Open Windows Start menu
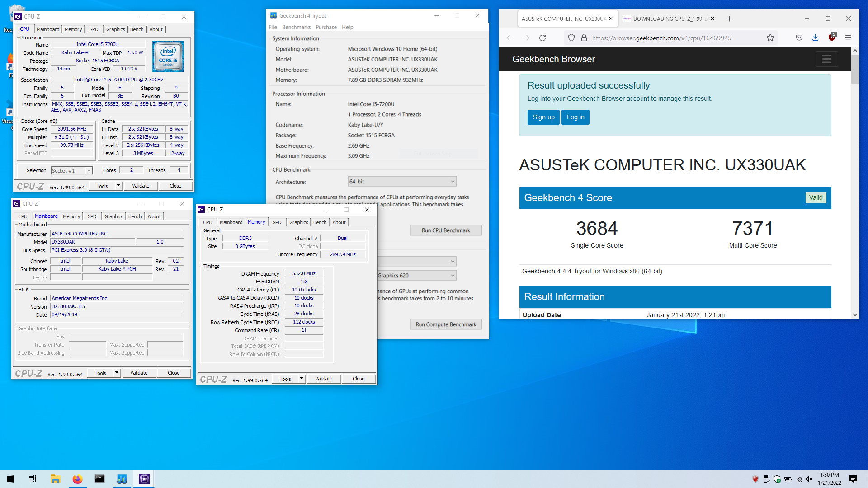 pos(11,479)
